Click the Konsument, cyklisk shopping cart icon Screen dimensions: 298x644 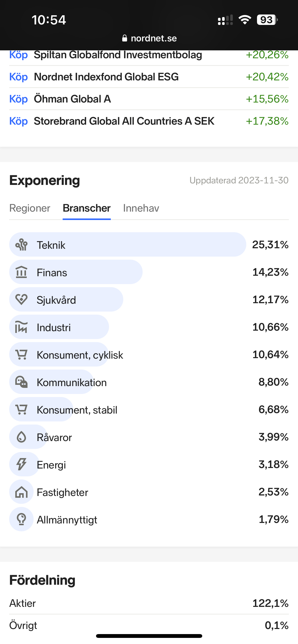point(21,355)
